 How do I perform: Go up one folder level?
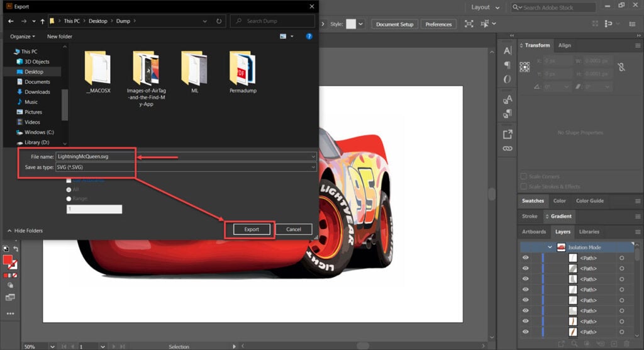coord(42,21)
